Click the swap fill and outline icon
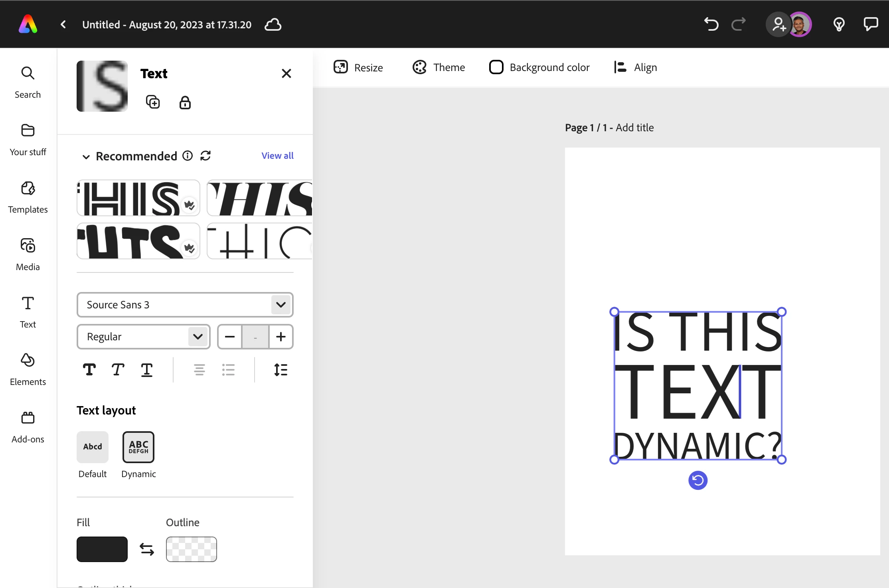The height and width of the screenshot is (588, 889). coord(147,549)
